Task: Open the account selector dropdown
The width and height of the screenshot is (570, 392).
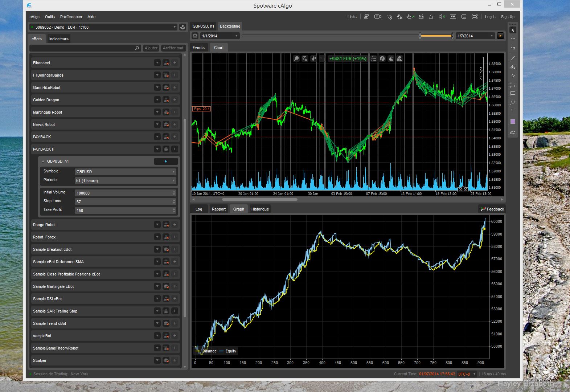Action: pos(103,27)
